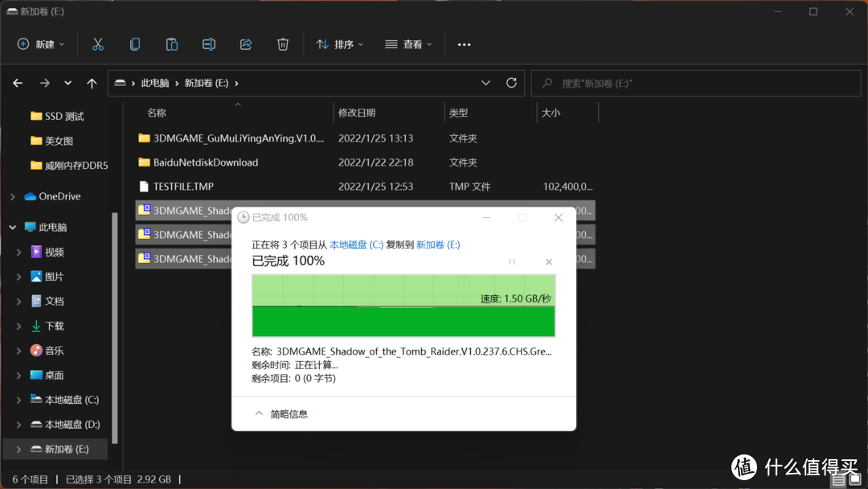The width and height of the screenshot is (868, 489).
Task: Click the Copy icon on the command bar
Action: [x=135, y=44]
